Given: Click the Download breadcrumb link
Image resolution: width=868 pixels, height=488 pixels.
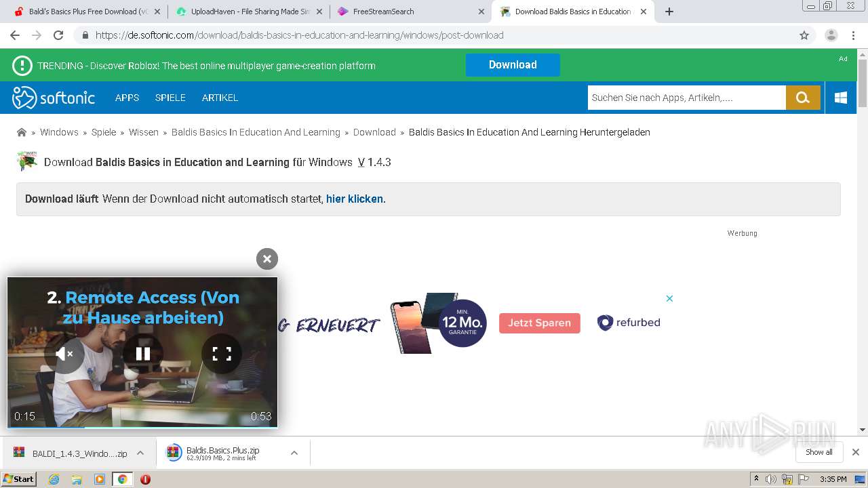Looking at the screenshot, I should pos(374,132).
